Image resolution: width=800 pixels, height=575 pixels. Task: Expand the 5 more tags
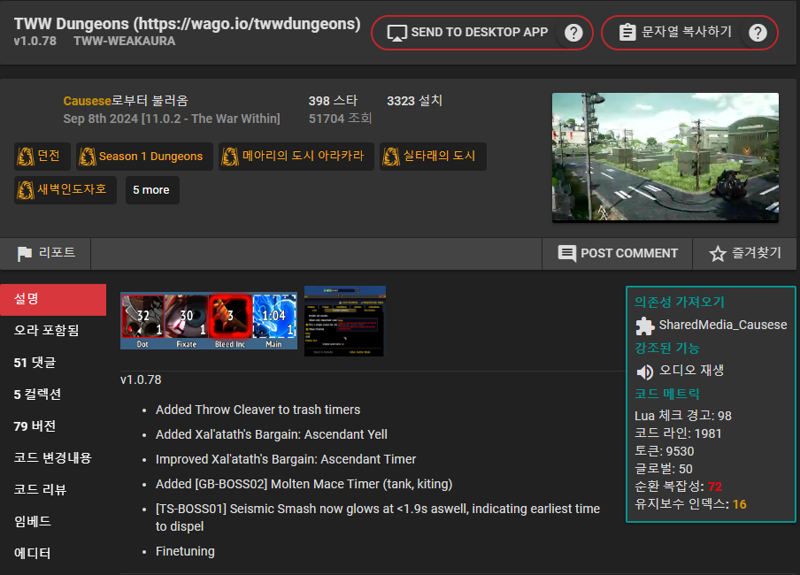[152, 190]
